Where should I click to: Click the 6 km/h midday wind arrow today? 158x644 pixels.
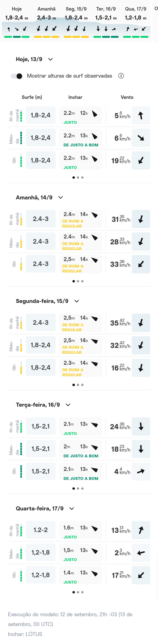[x=141, y=138]
